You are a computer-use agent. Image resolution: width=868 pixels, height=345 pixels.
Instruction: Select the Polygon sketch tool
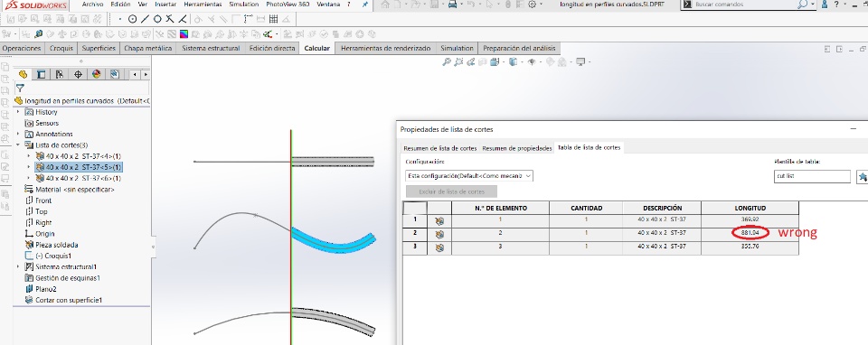[x=157, y=19]
